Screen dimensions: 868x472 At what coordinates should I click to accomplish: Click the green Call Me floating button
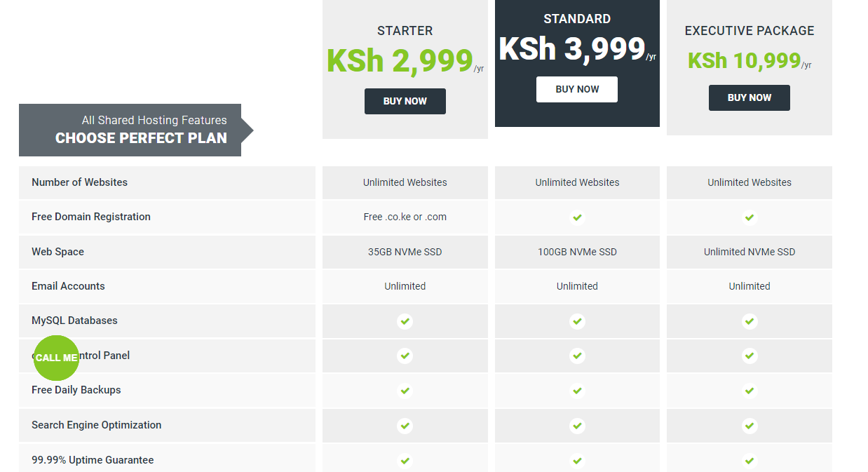tap(56, 358)
